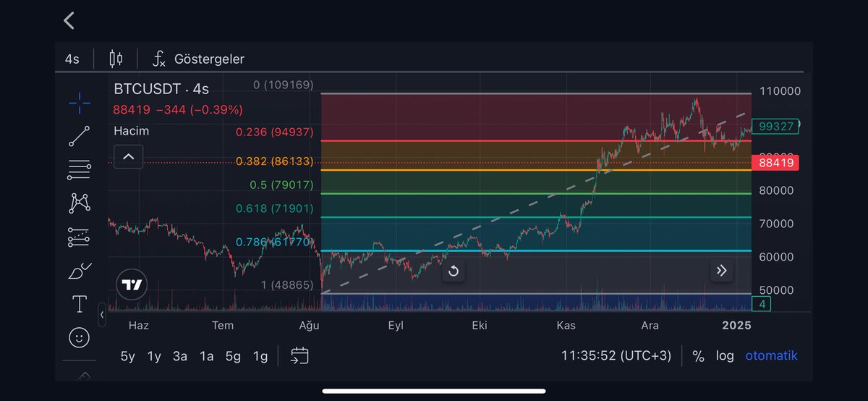Image resolution: width=868 pixels, height=401 pixels.
Task: Click the Ara month label
Action: pyautogui.click(x=650, y=325)
